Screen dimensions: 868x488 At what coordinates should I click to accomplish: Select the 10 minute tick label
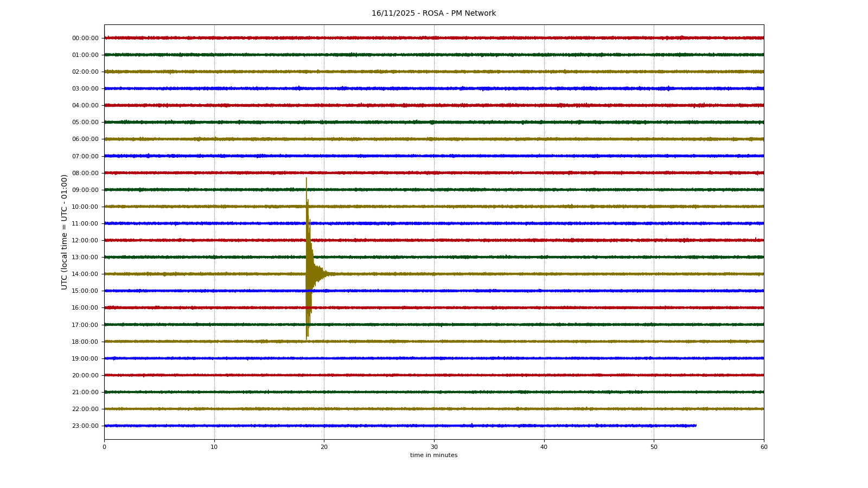(214, 447)
